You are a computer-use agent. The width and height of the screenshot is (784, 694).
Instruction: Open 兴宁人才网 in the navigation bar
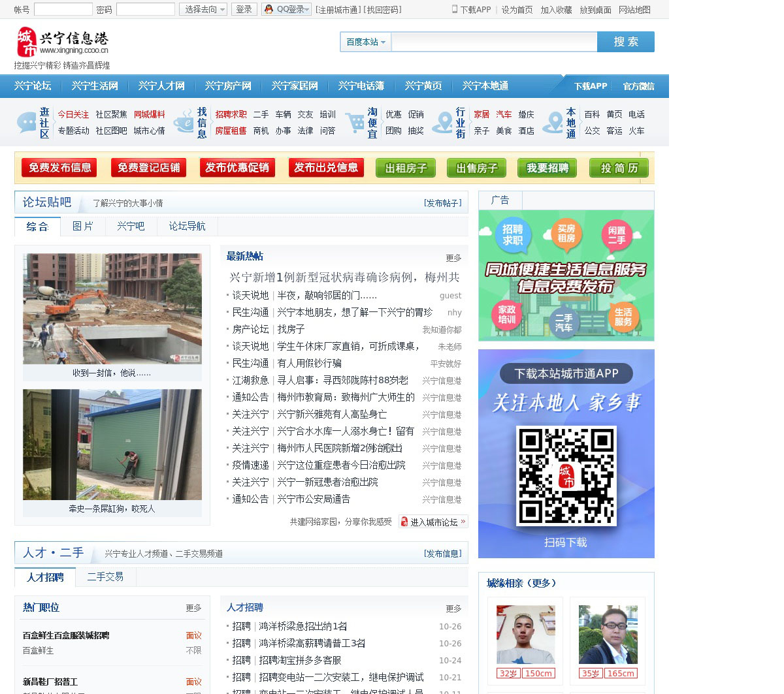pos(161,86)
